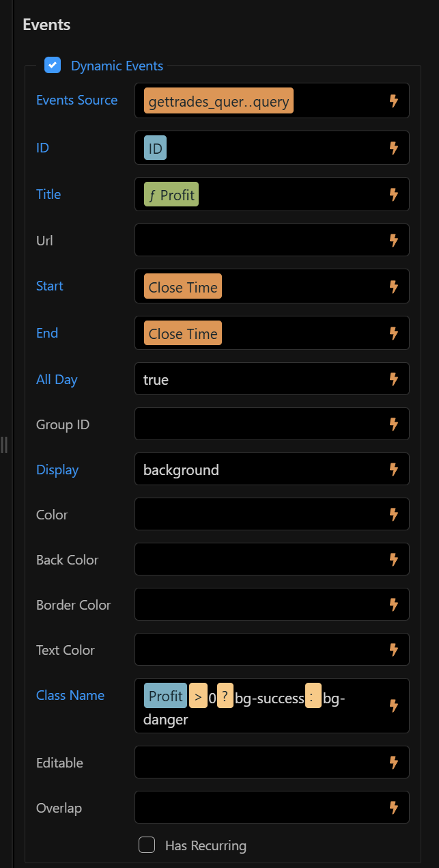Click the lightning icon for All Day

coord(393,379)
